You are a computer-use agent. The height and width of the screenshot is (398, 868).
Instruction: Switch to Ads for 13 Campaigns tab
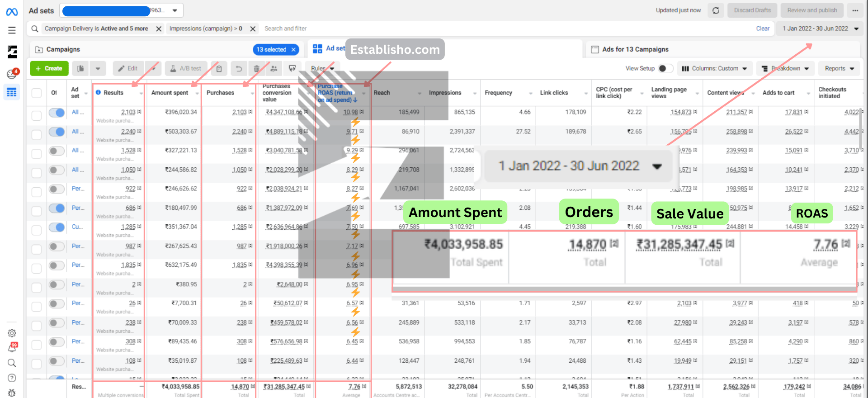click(635, 49)
